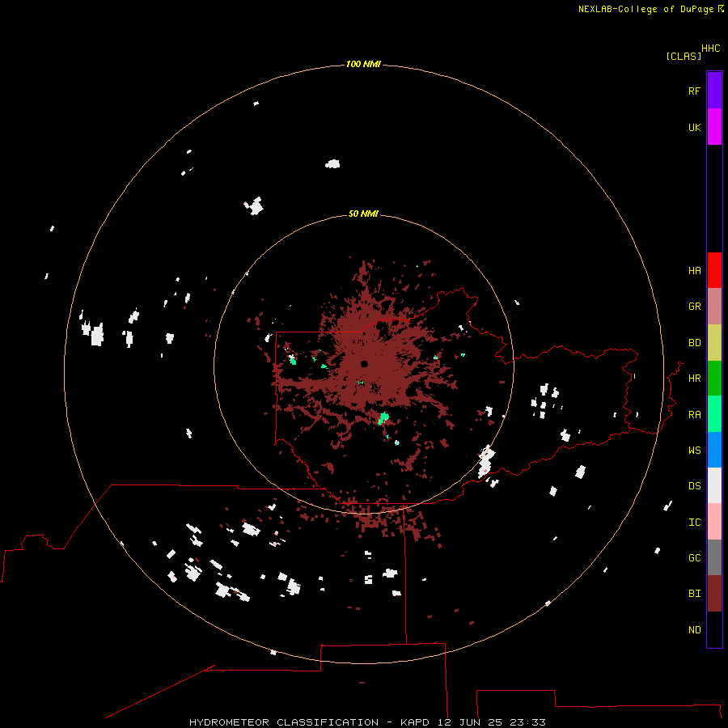Click the RF legend label
Screen dimensions: 728x728
tap(694, 91)
